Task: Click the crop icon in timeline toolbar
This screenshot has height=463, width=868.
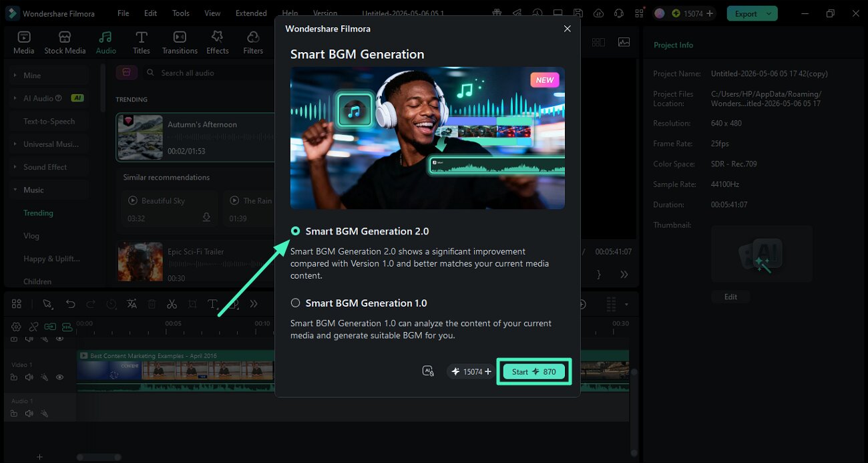Action: pos(192,304)
